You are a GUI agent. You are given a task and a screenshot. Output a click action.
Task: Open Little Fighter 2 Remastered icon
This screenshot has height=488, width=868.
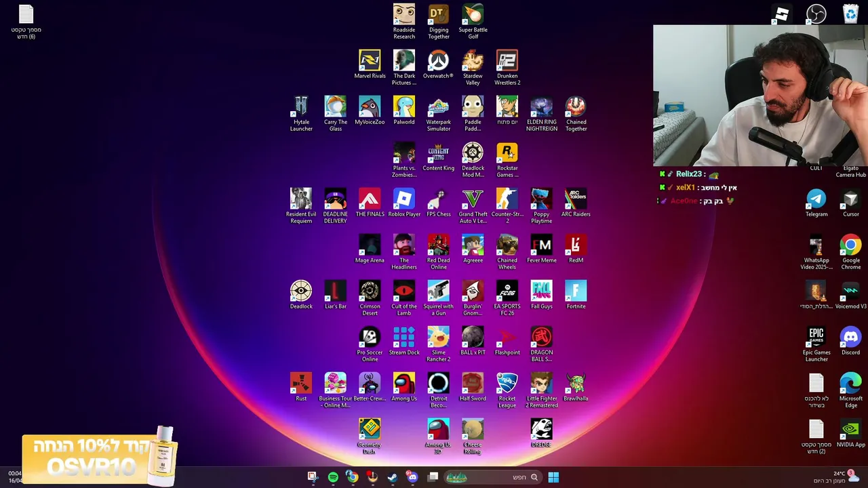coord(541,390)
